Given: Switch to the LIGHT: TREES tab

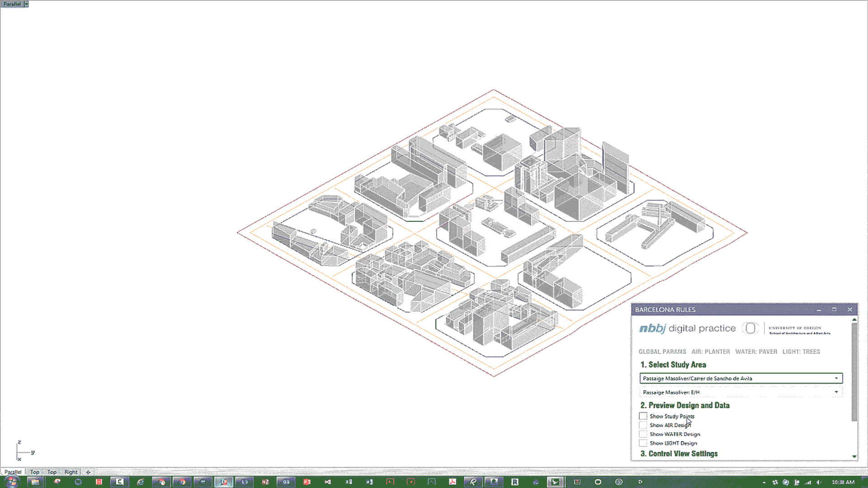Looking at the screenshot, I should (x=801, y=352).
